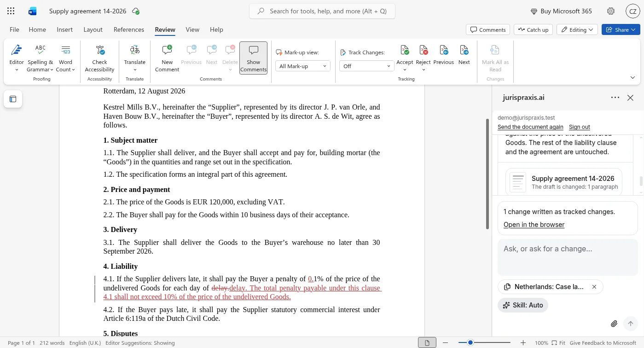Open the Translate tool

coord(134,58)
